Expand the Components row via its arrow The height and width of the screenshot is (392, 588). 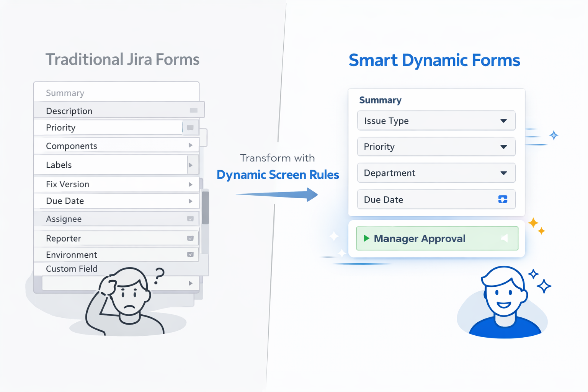(190, 145)
